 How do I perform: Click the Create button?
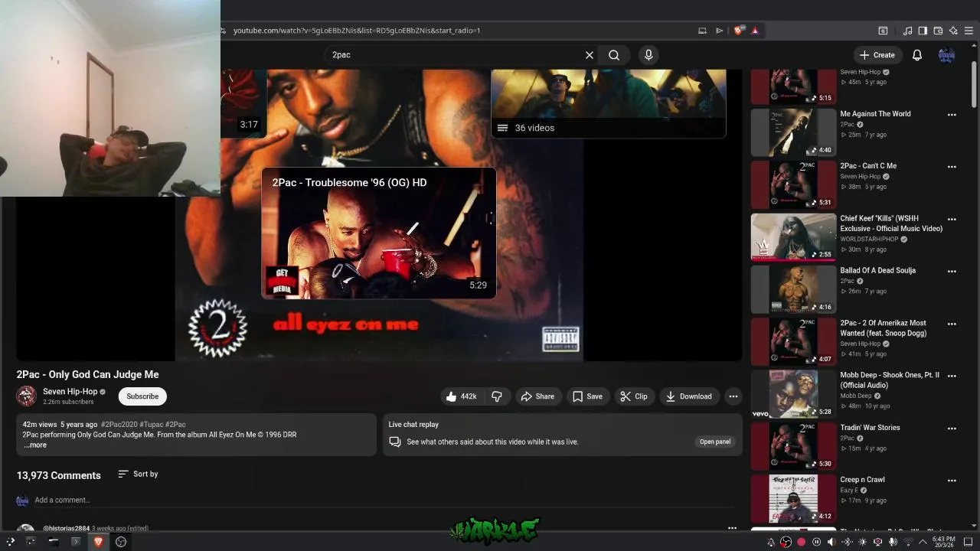click(x=877, y=55)
